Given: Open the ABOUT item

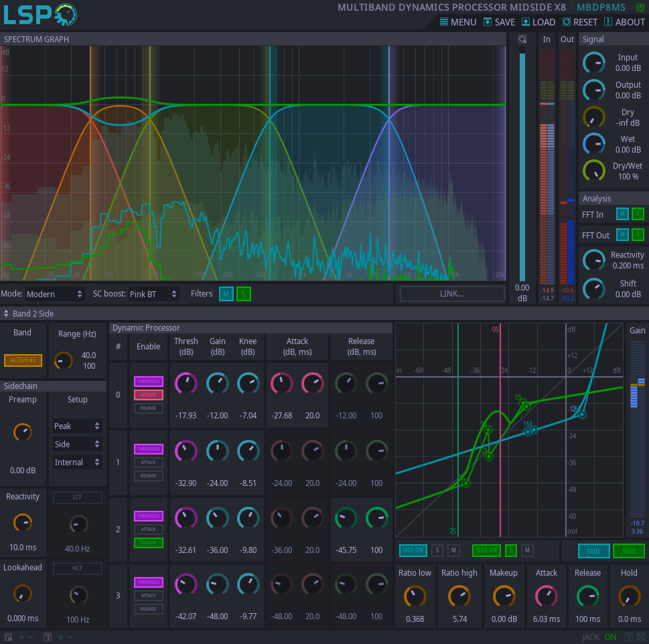Looking at the screenshot, I should (x=625, y=22).
